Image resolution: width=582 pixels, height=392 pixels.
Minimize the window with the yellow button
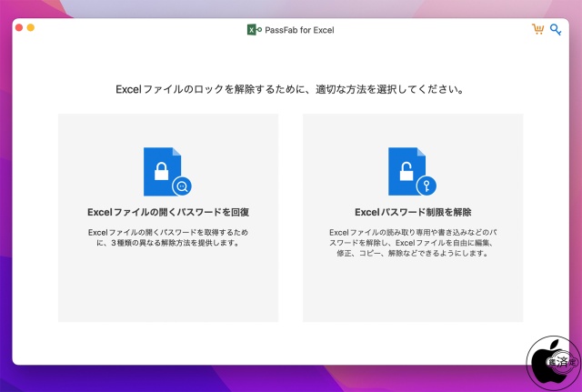(x=31, y=27)
